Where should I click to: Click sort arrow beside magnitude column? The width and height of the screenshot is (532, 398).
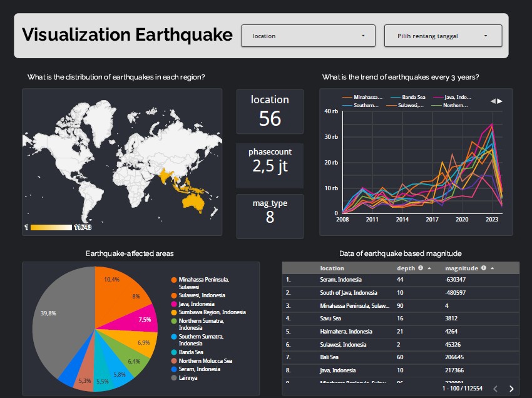coord(492,268)
